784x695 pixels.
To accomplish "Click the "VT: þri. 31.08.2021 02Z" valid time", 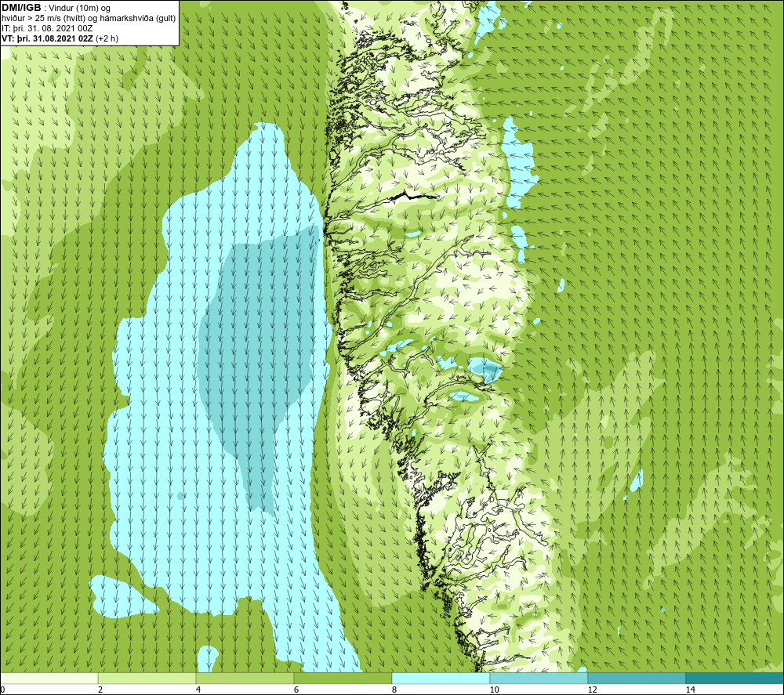I will (x=47, y=38).
